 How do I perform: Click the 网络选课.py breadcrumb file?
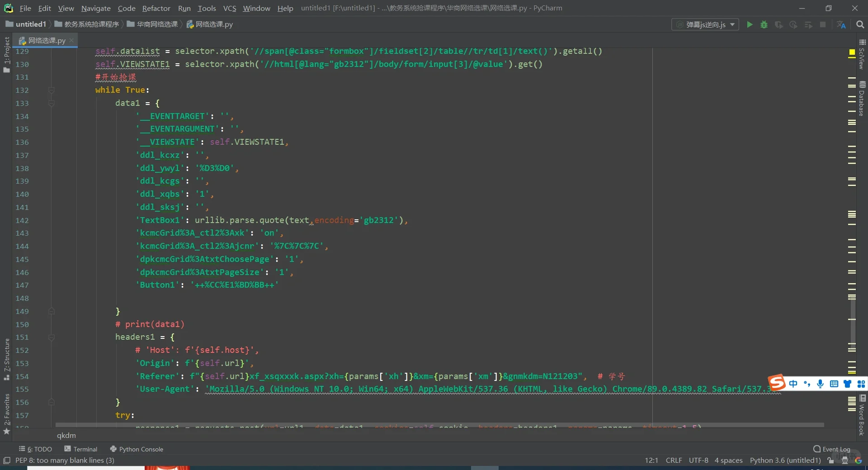coord(210,24)
